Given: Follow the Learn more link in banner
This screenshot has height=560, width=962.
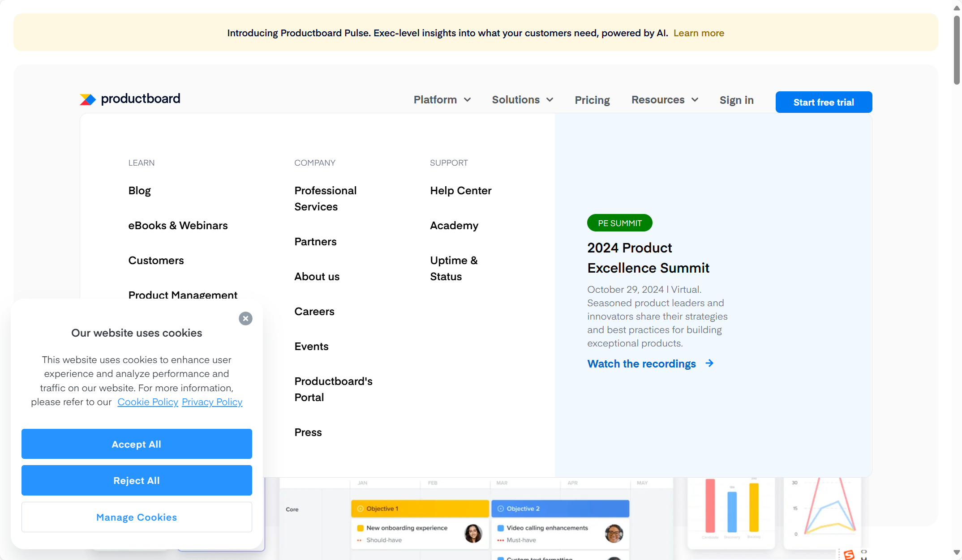Looking at the screenshot, I should click(699, 33).
